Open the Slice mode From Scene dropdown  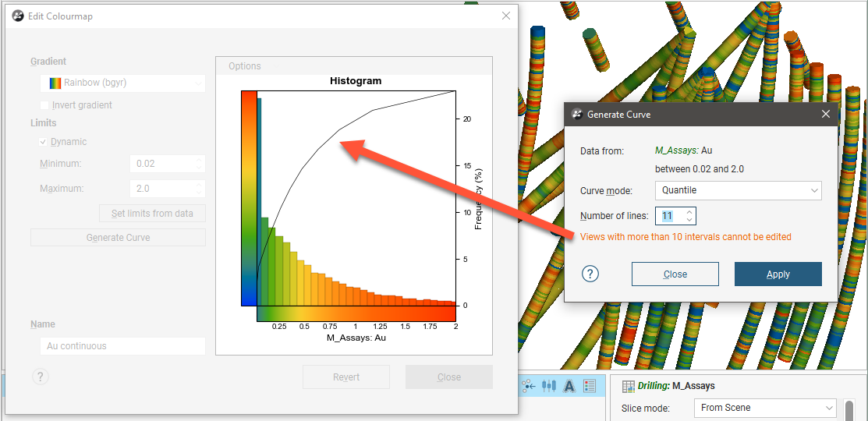[x=765, y=408]
